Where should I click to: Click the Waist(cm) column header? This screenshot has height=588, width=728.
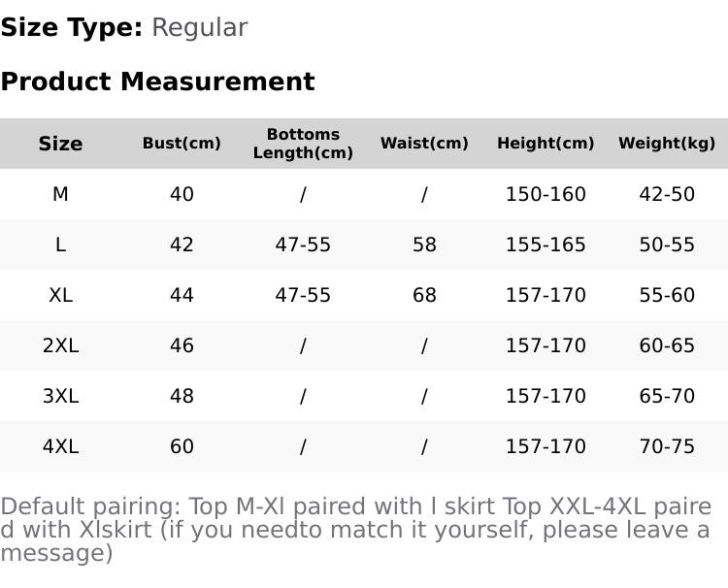pos(424,144)
